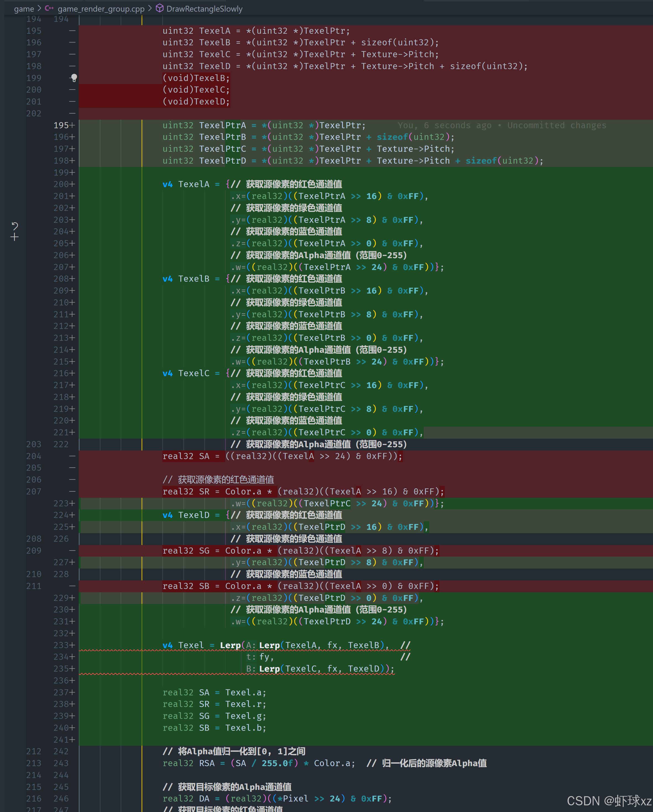Click added line 'uint32 TexelPtrD'
Screen dimensions: 653x812
[x=353, y=161]
